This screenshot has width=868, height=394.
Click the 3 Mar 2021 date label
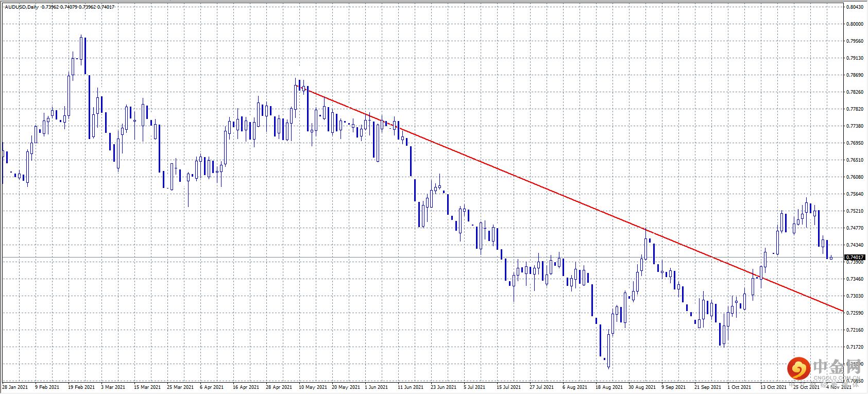click(113, 387)
